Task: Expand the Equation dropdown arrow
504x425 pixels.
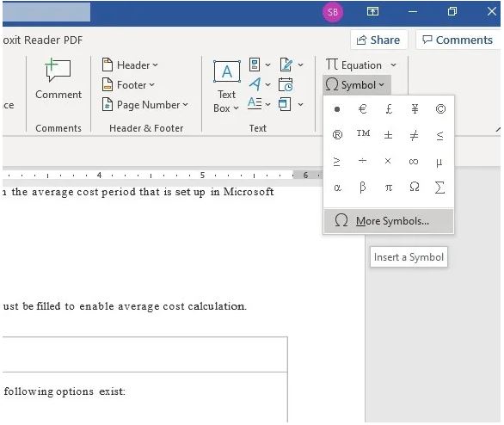Action: (x=393, y=65)
